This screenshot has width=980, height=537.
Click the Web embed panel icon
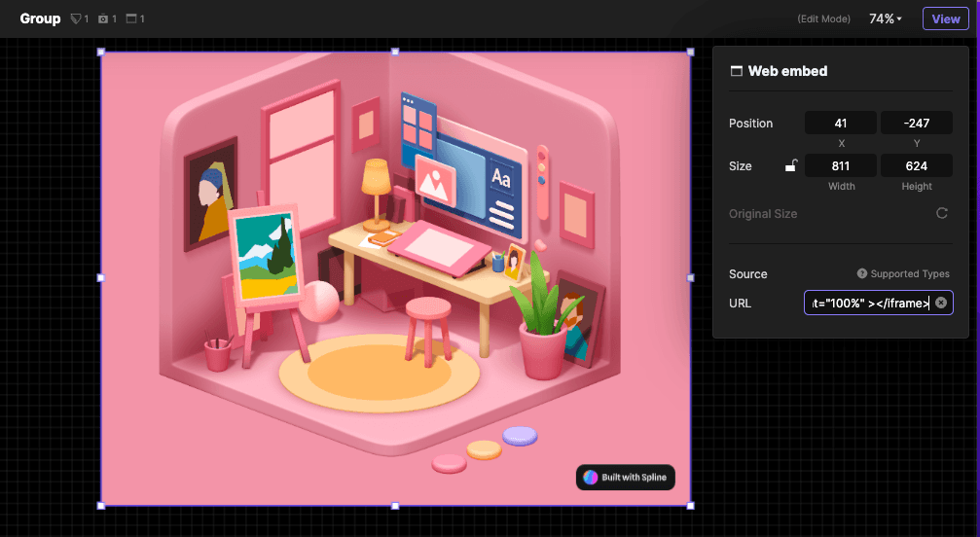coord(737,71)
